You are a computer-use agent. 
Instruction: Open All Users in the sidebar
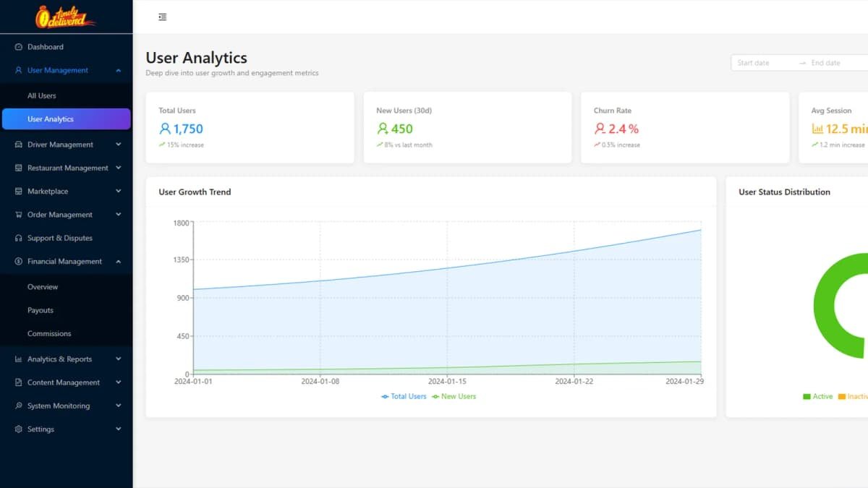[x=67, y=95]
